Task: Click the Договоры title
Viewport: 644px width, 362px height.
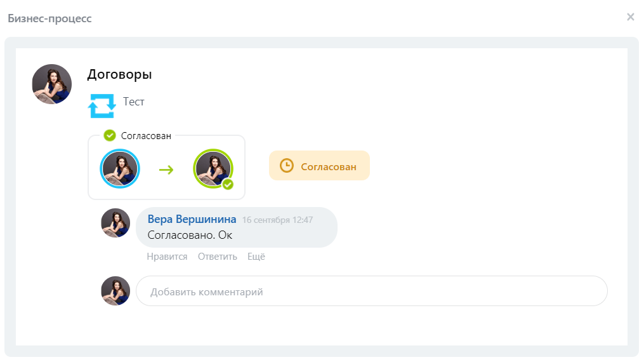Action: click(x=119, y=74)
